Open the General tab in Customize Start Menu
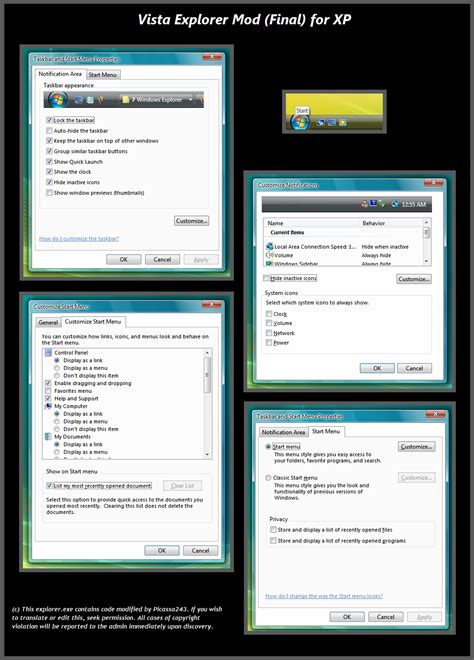Image resolution: width=474 pixels, height=660 pixels. pos(48,322)
